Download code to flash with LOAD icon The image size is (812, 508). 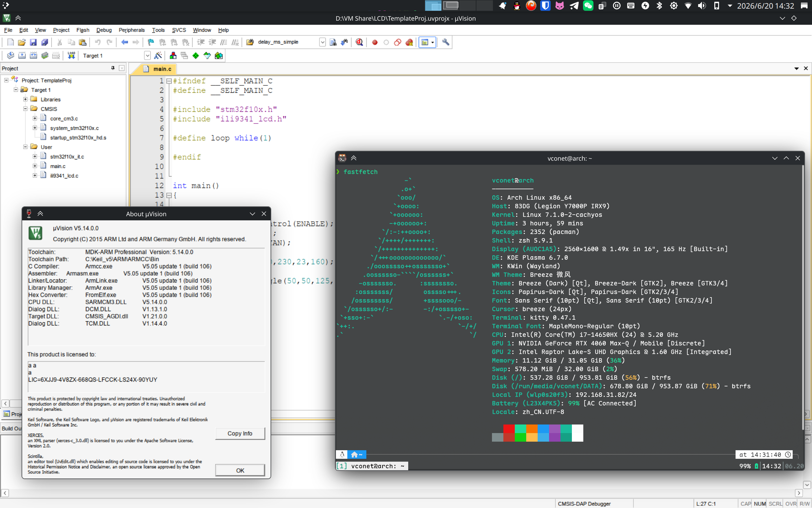[71, 56]
